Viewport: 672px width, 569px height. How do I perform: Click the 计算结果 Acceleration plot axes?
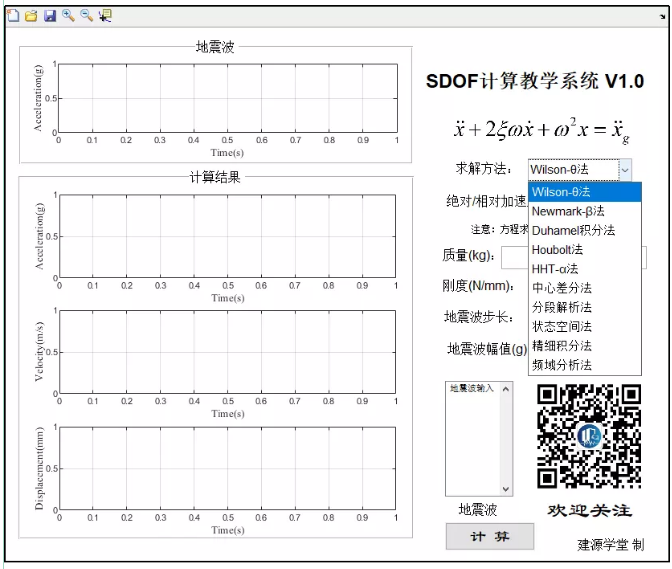click(x=228, y=236)
